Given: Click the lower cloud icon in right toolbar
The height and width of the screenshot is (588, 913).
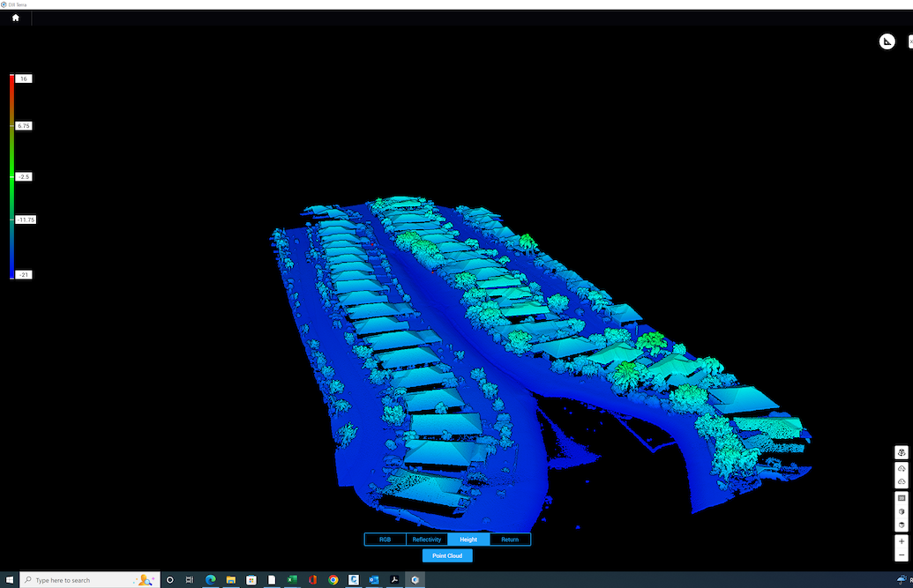Looking at the screenshot, I should [x=902, y=482].
